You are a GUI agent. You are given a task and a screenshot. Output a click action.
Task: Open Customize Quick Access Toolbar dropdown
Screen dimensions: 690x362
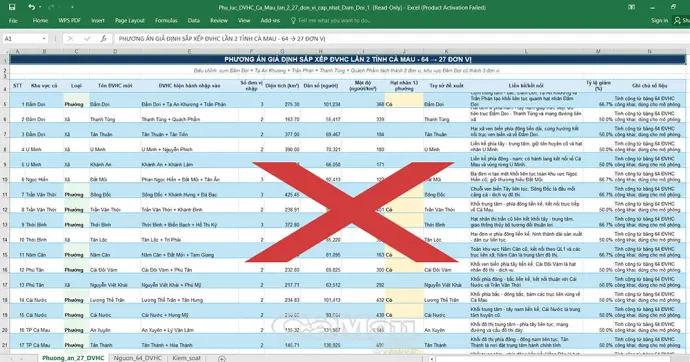tap(72, 7)
